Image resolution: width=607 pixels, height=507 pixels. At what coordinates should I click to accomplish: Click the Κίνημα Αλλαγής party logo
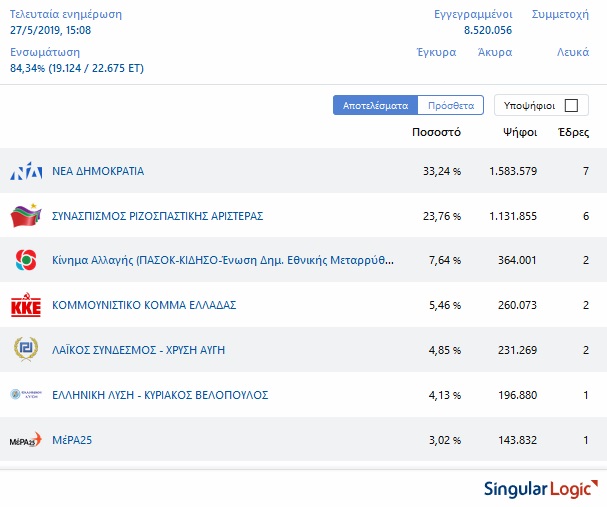point(25,260)
